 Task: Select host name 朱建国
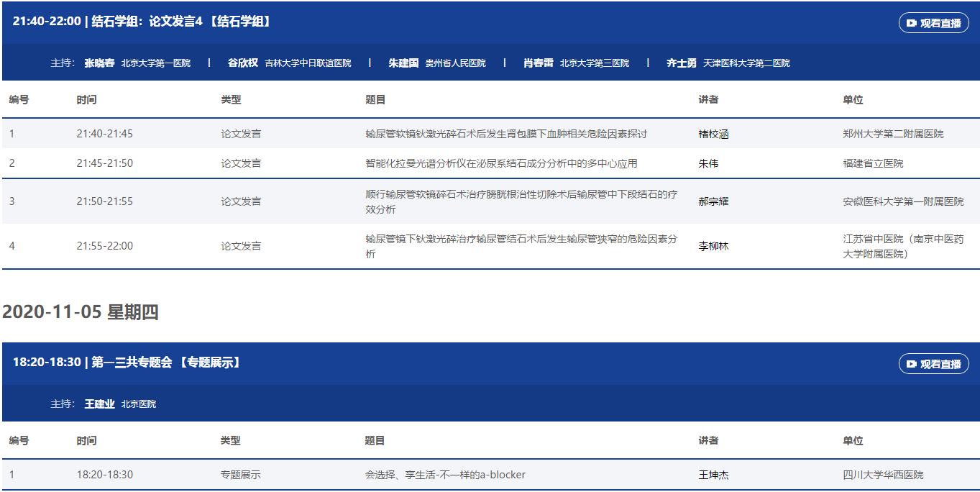[403, 63]
